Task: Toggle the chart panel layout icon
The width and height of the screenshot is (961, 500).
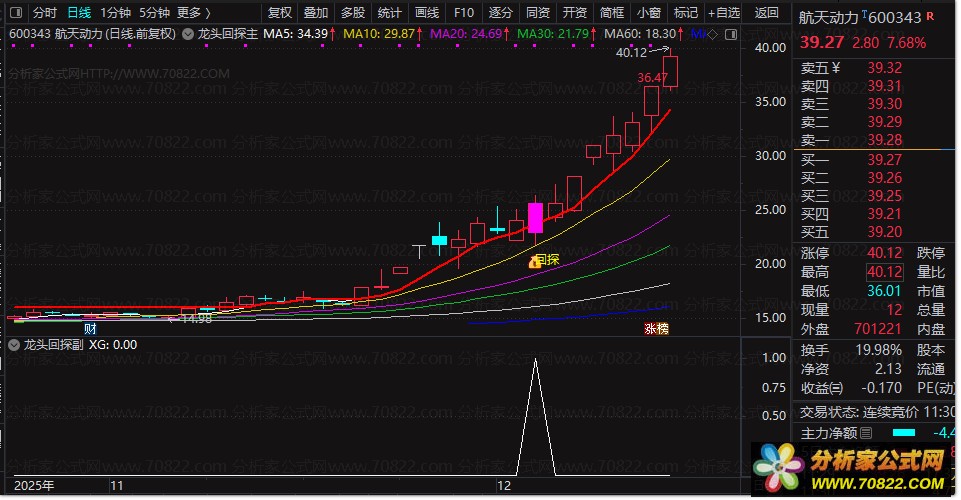Action: point(731,34)
